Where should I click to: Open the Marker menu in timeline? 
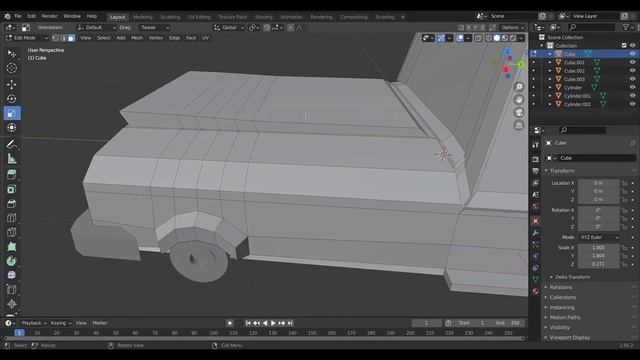(100, 323)
